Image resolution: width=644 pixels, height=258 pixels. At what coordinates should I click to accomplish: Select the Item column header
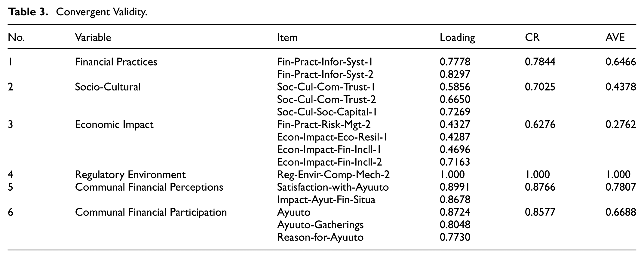[287, 37]
